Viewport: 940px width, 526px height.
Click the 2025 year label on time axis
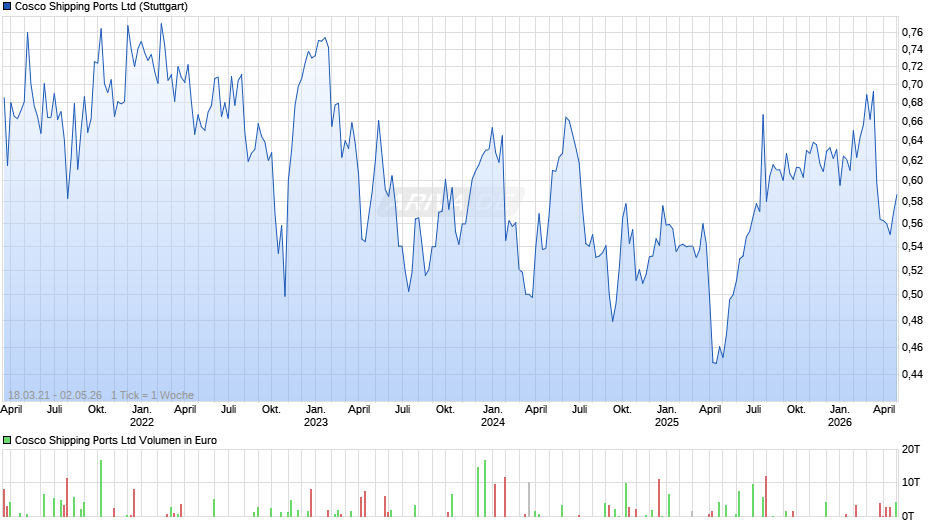point(667,422)
